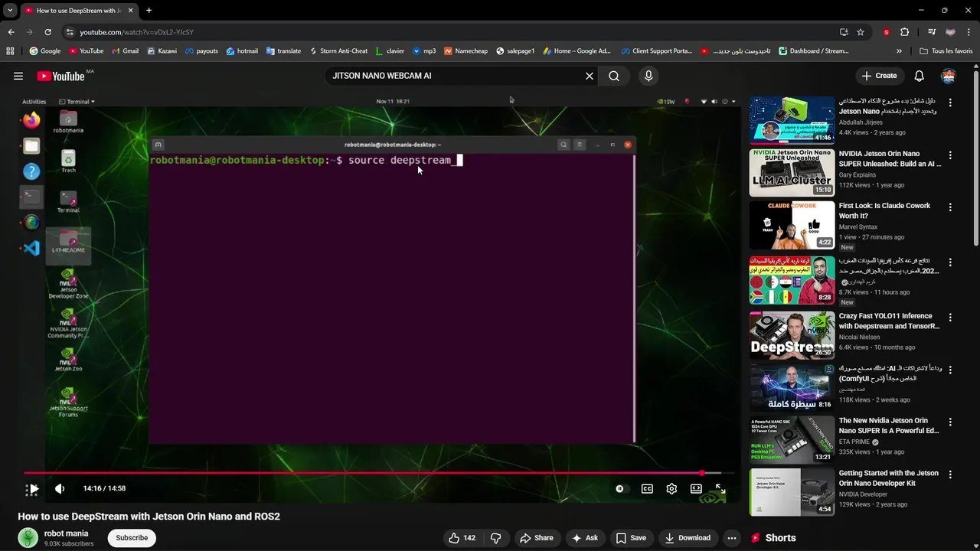The width and height of the screenshot is (980, 551).
Task: Reload the page
Action: point(47,32)
